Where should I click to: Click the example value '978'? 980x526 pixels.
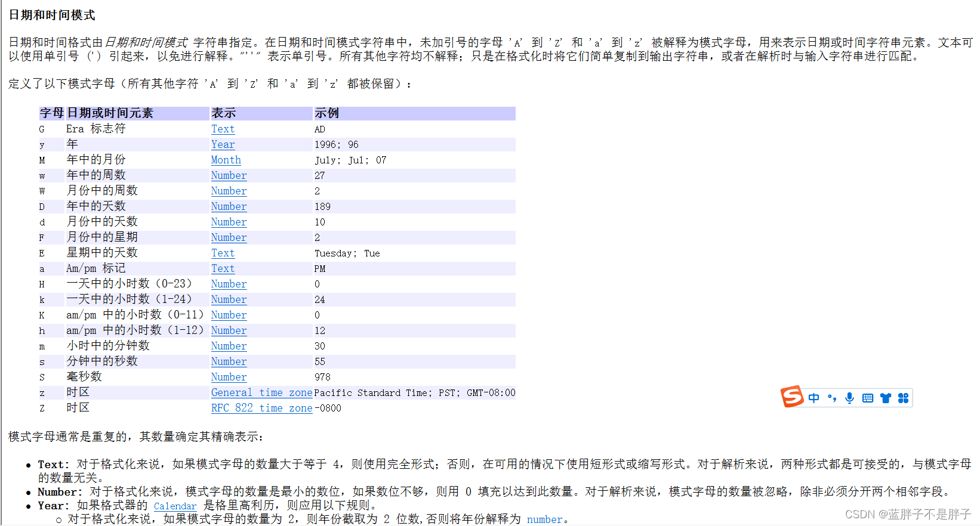[x=322, y=377]
